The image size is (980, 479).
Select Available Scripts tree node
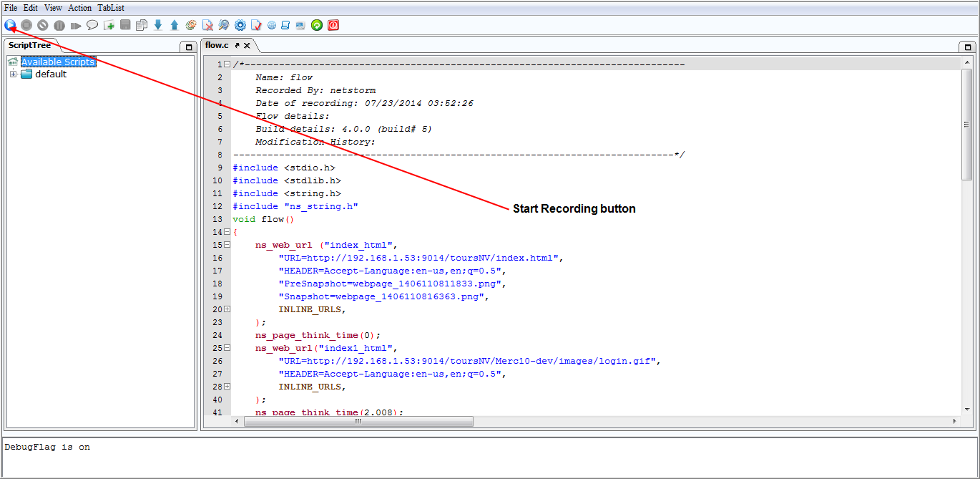pyautogui.click(x=58, y=62)
